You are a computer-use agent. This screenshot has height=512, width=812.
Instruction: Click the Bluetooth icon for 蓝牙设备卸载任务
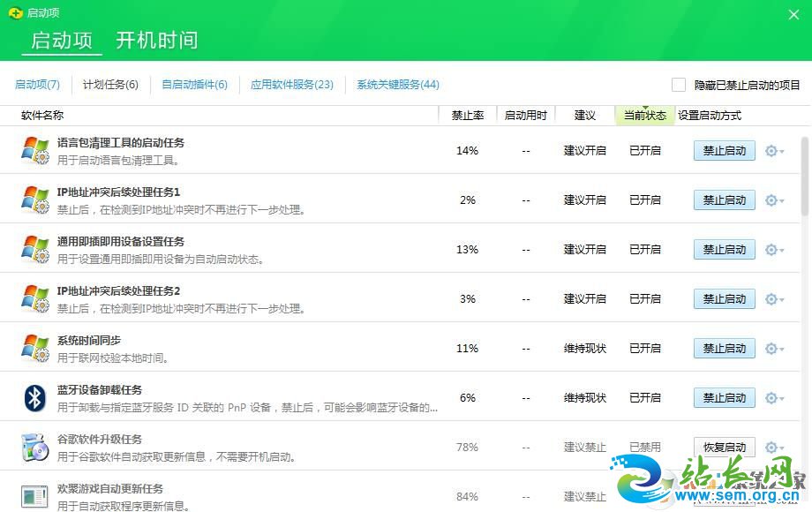coord(35,398)
